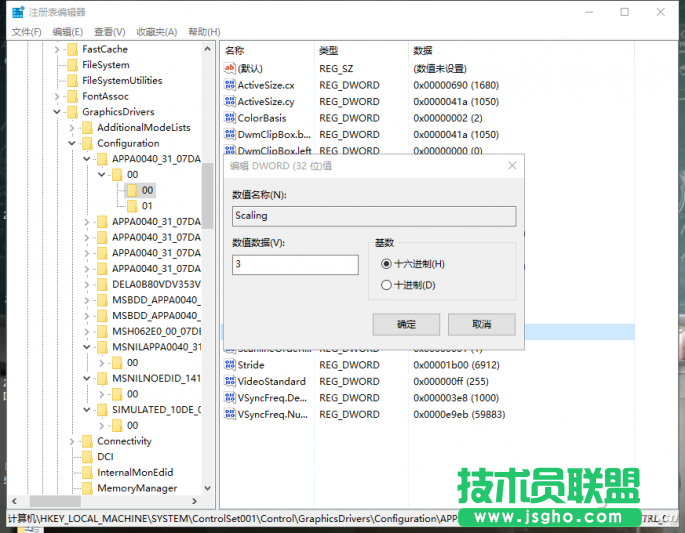Click the ActiveSize.cy DWORD icon
Image resolution: width=685 pixels, height=533 pixels.
(229, 101)
